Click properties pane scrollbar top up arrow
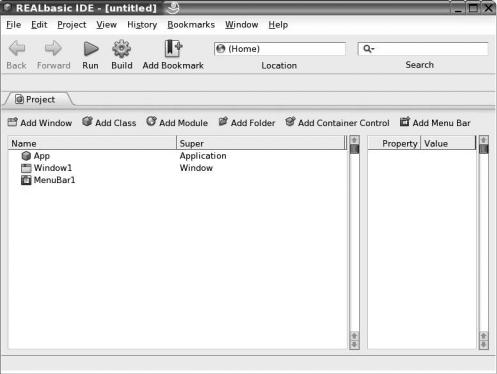 (x=484, y=140)
